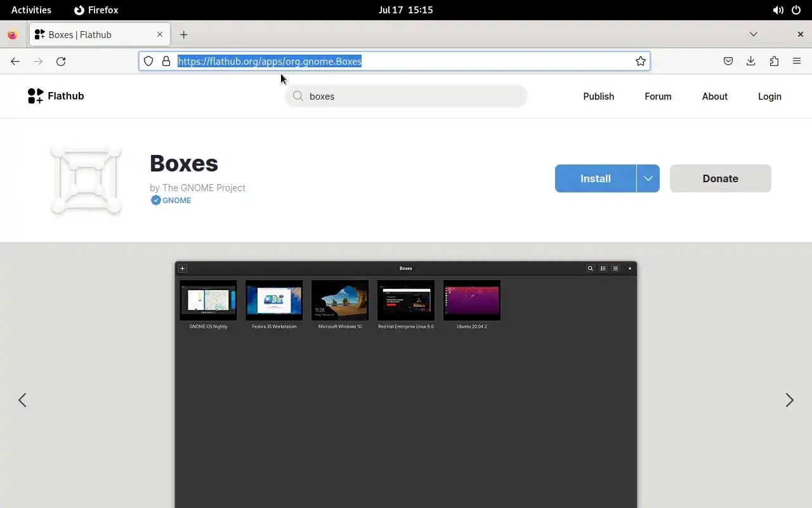Close the Boxes | Flathub tab
The height and width of the screenshot is (508, 812).
click(160, 34)
